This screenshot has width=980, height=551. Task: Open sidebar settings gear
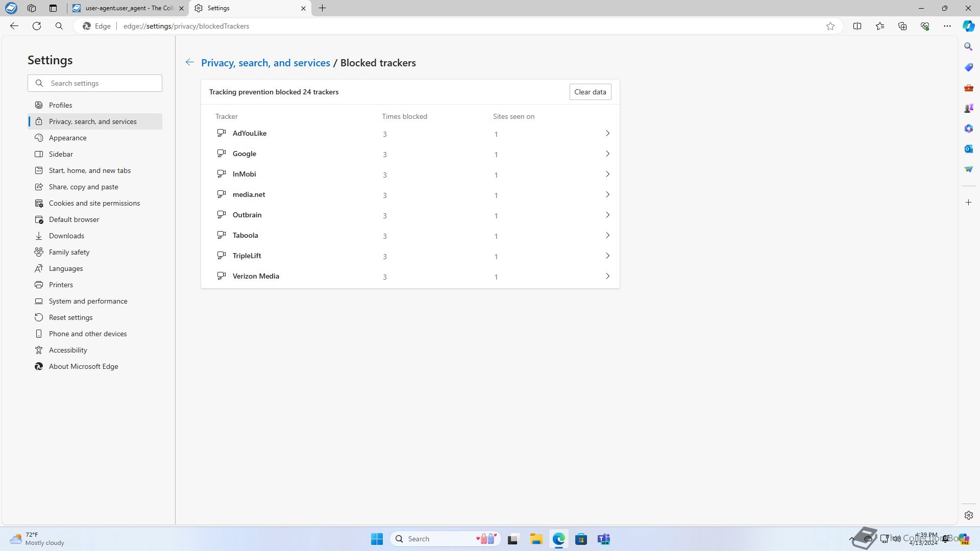point(969,515)
